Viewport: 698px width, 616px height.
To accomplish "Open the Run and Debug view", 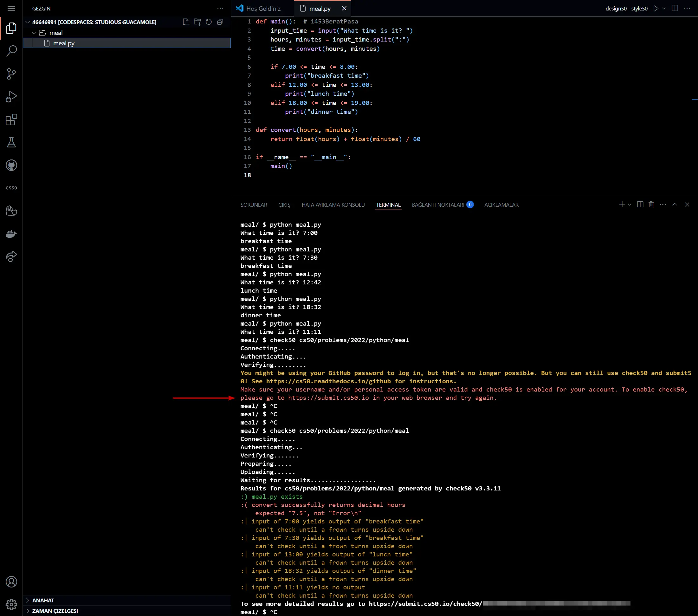I will pos(11,97).
